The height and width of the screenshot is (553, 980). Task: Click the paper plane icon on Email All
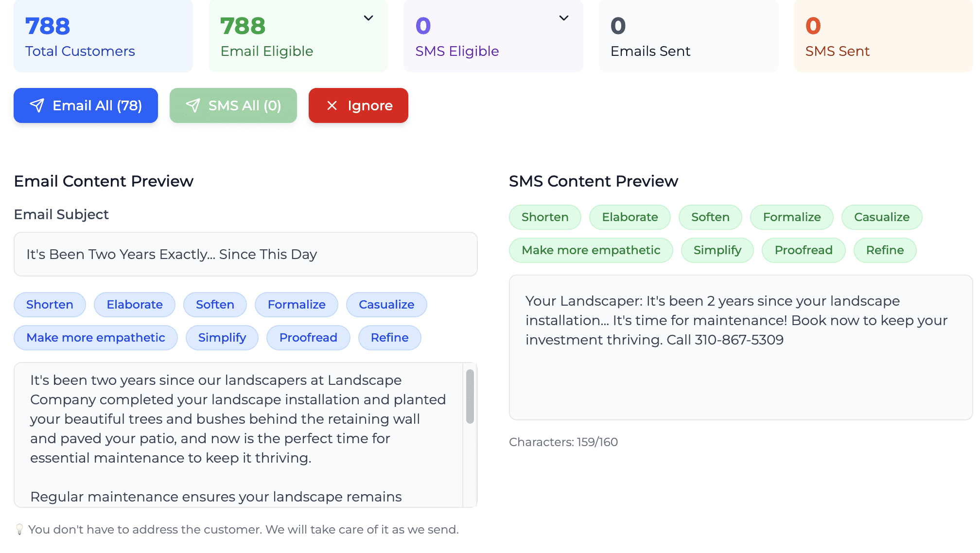click(37, 105)
